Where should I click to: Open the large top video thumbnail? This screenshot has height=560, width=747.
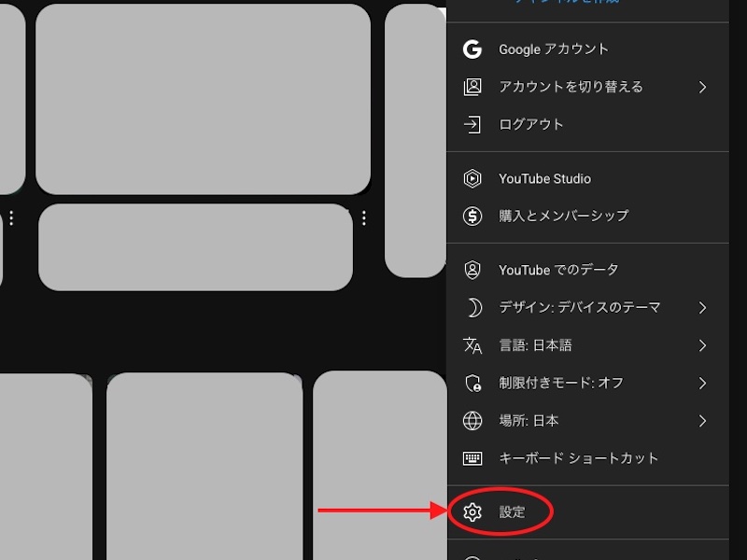203,99
